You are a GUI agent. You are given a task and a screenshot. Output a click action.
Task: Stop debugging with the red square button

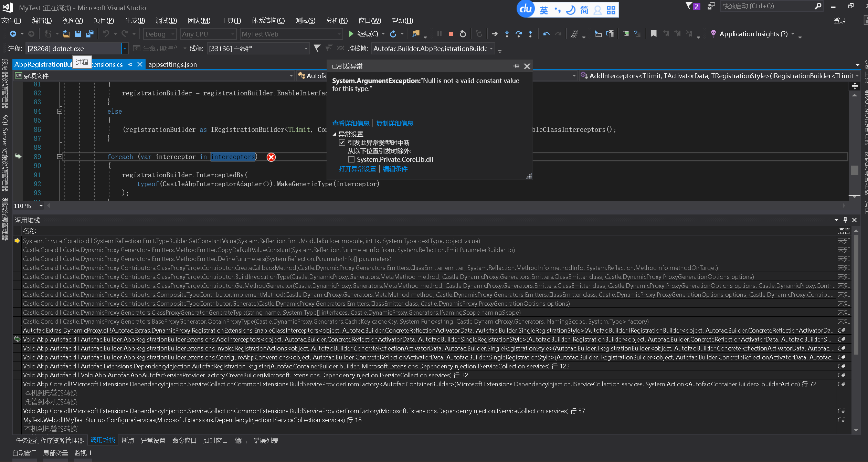tap(451, 34)
